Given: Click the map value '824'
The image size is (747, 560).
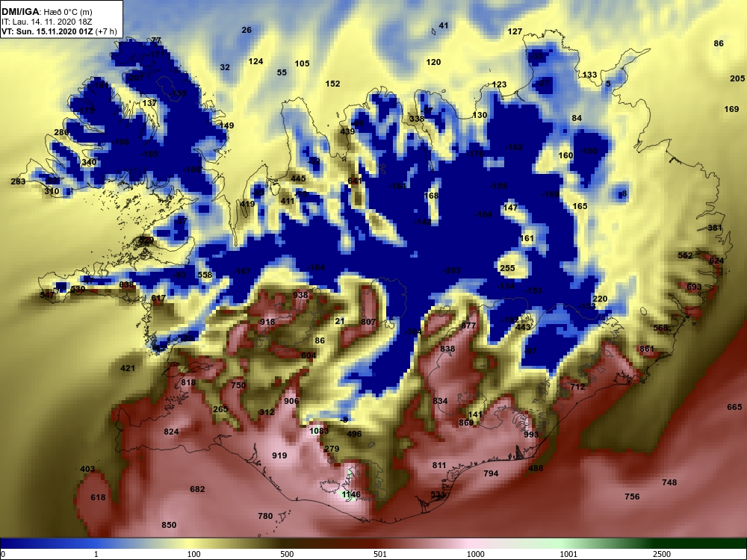Looking at the screenshot, I should pyautogui.click(x=171, y=432).
